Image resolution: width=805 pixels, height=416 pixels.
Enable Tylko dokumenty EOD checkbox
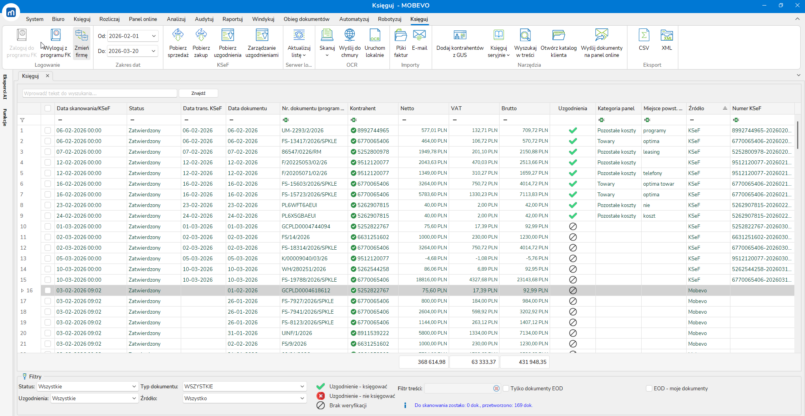pyautogui.click(x=505, y=387)
